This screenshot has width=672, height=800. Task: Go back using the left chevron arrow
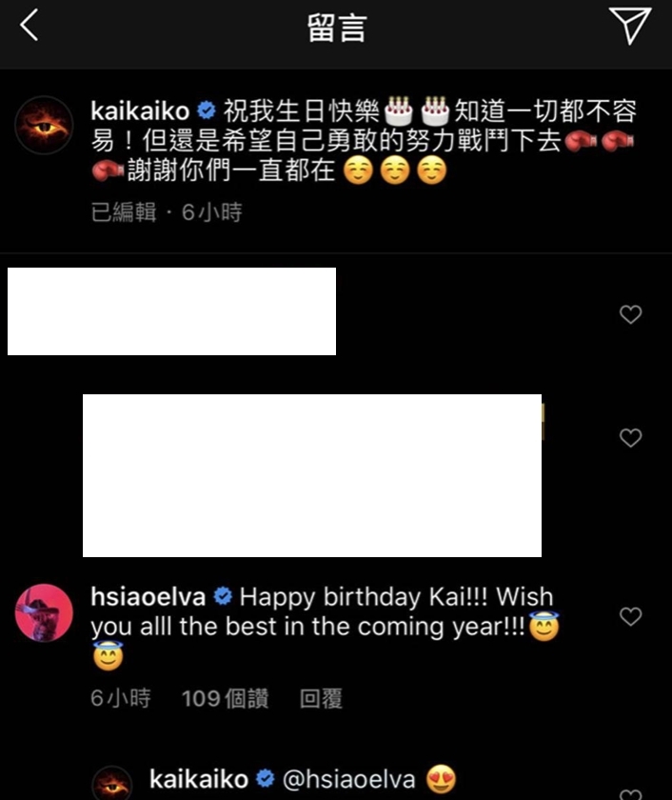click(x=30, y=26)
